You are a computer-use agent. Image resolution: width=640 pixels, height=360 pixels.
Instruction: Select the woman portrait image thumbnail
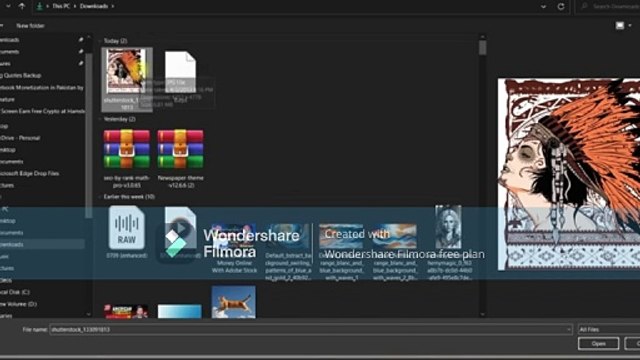coord(448,227)
